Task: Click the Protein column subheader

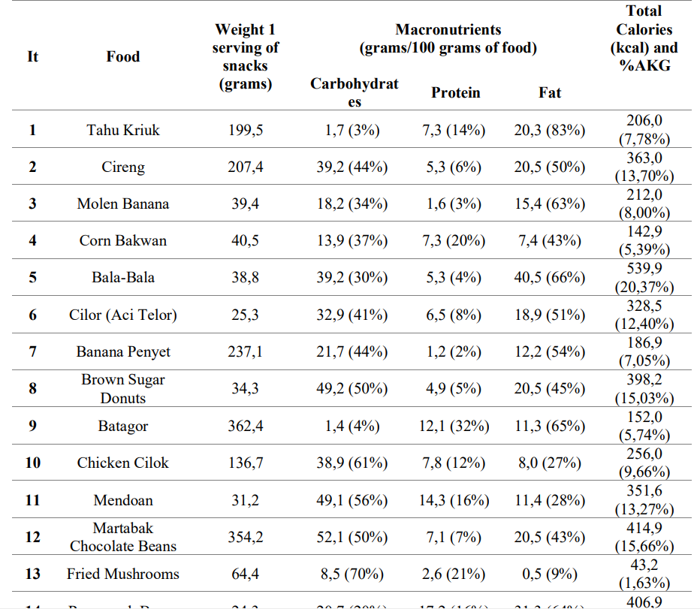Action: (455, 93)
